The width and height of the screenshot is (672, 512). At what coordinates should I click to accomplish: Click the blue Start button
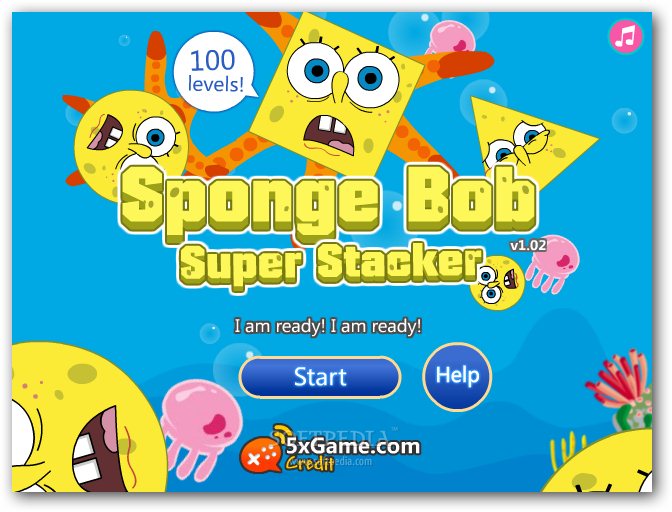320,377
